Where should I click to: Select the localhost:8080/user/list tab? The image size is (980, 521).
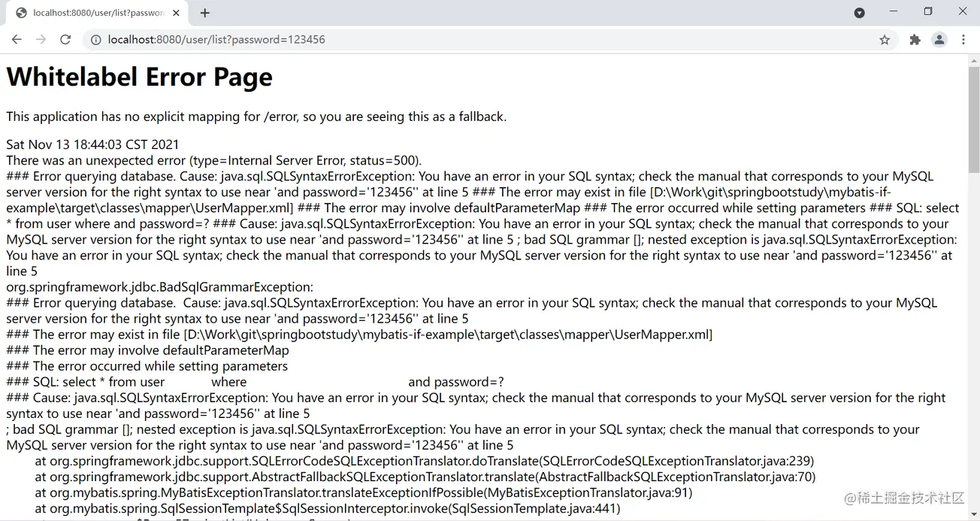click(98, 13)
